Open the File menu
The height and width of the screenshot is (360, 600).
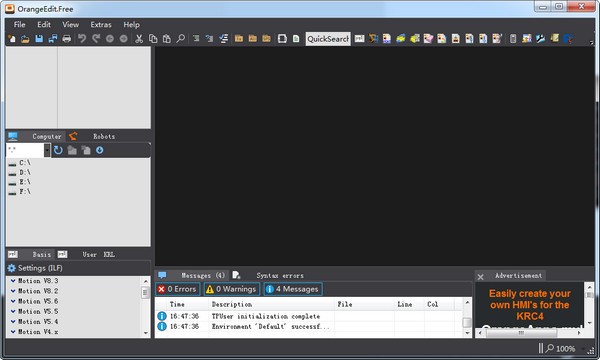click(x=20, y=24)
